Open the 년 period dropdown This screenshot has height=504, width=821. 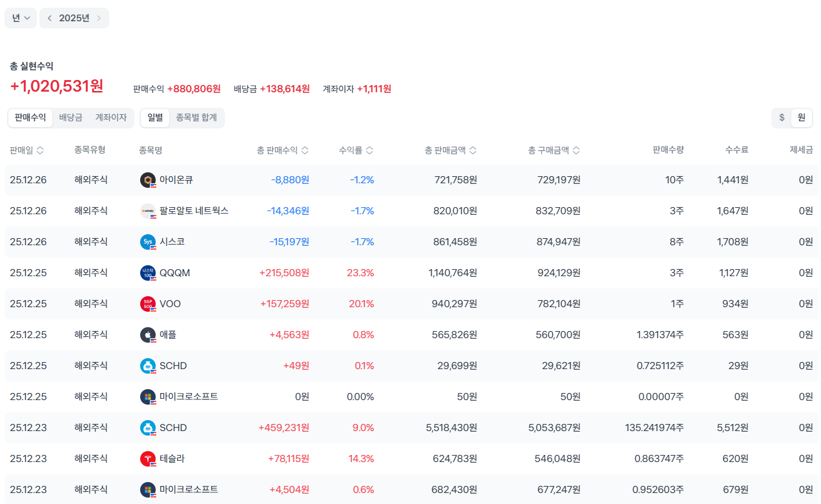pos(21,18)
